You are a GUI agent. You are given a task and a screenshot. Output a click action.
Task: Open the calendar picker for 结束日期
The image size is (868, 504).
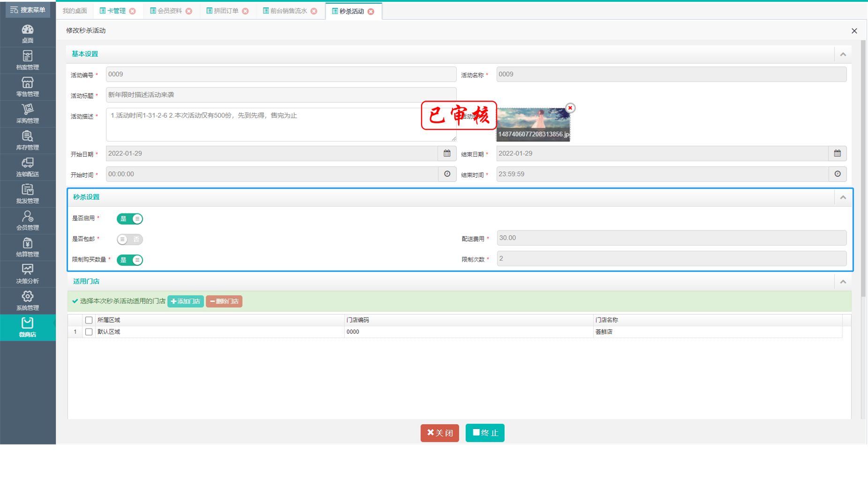[838, 153]
